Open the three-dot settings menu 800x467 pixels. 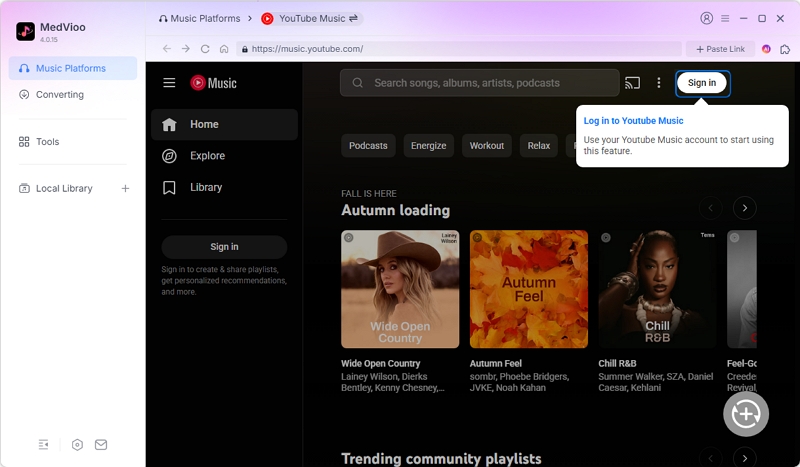(659, 83)
